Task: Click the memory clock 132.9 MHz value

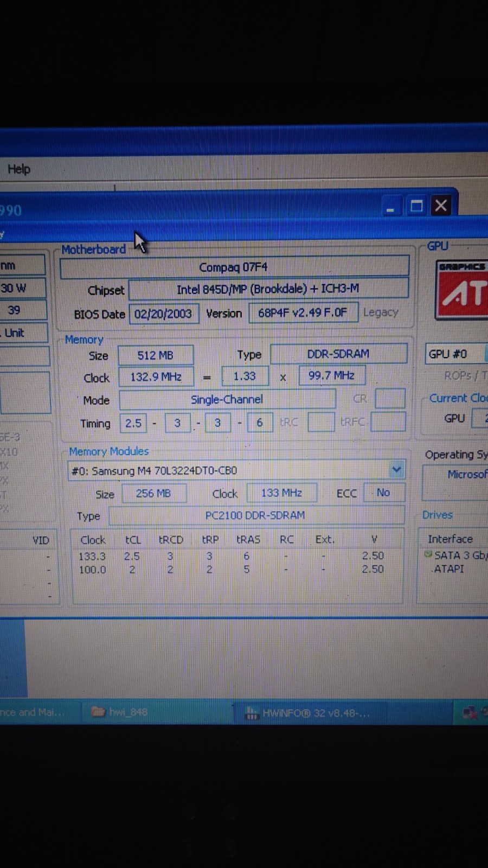Action: (156, 376)
